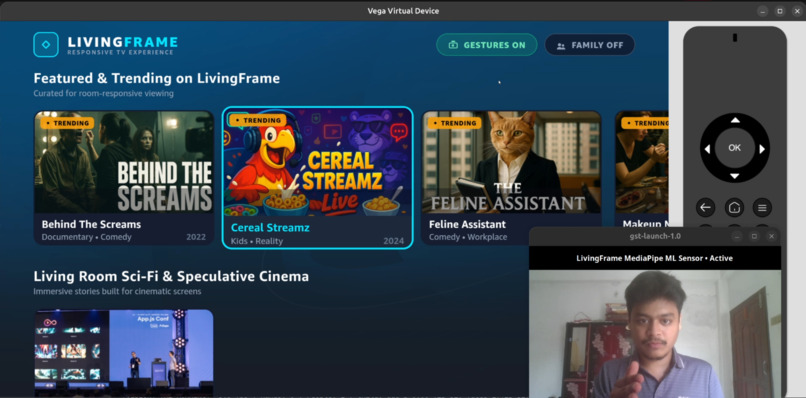Click the 2024 year on Cereal Streamz

pyautogui.click(x=393, y=241)
